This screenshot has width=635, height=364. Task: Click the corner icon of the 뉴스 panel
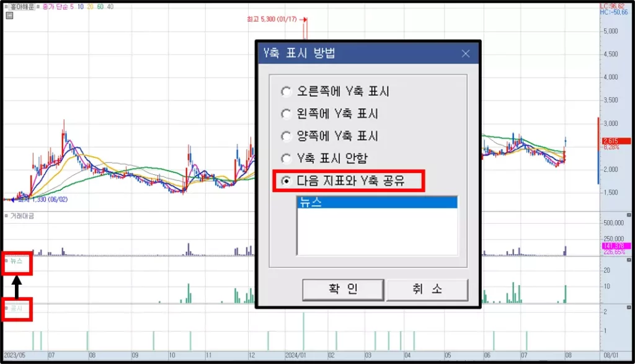[629, 260]
